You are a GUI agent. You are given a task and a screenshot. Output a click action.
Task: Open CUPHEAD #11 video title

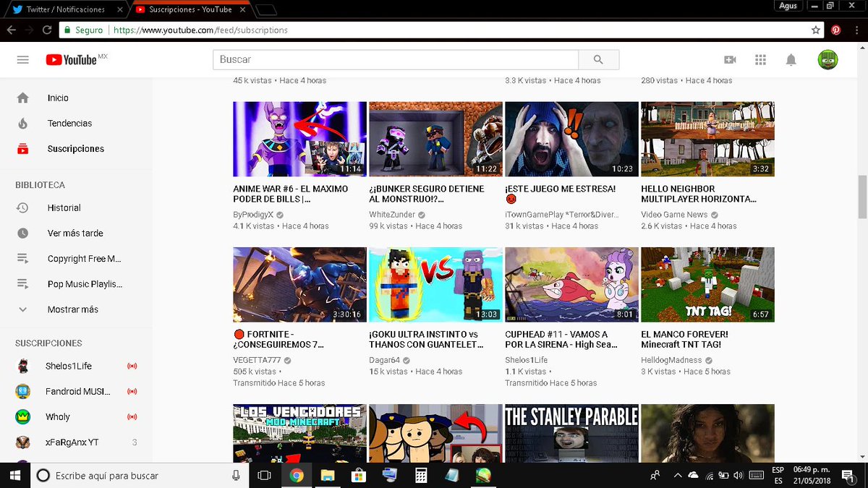coord(561,340)
